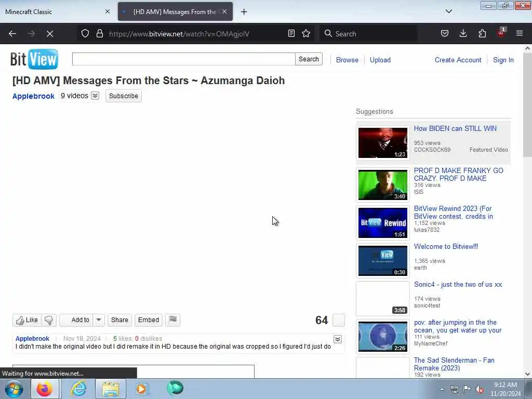Flag the video with the flag icon

pos(172,320)
